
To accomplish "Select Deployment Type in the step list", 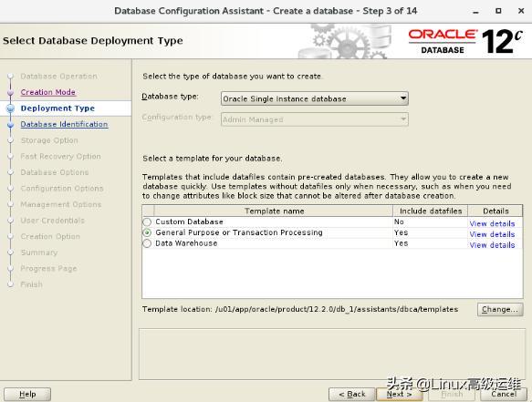I will coord(57,108).
